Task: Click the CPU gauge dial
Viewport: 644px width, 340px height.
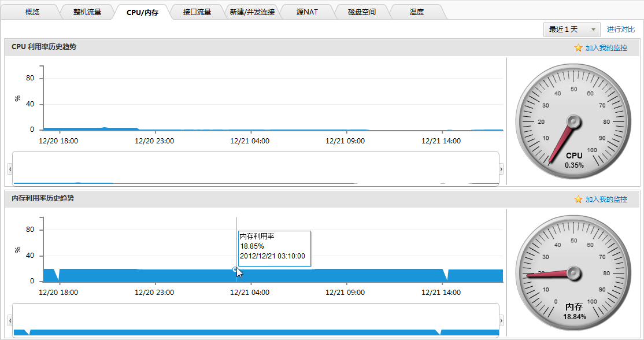Action: click(573, 121)
